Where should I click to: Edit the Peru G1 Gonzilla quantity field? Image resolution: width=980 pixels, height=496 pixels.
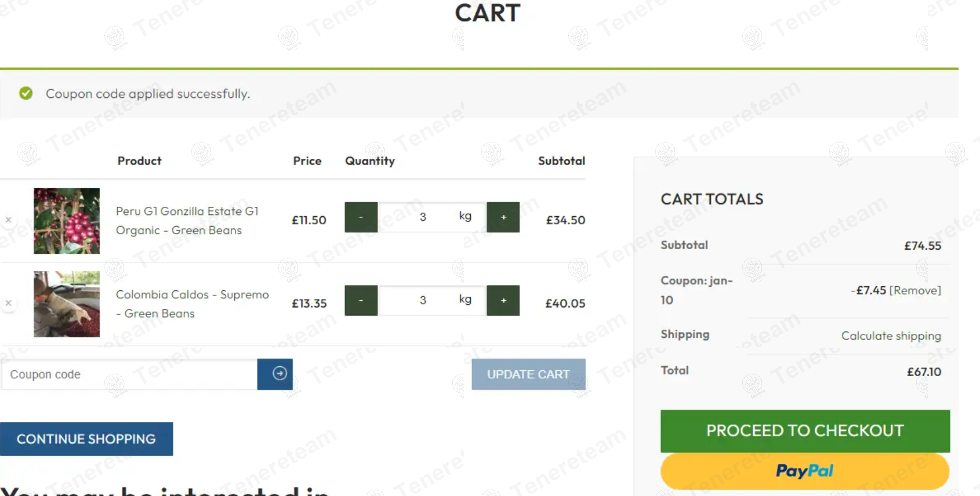(x=423, y=217)
